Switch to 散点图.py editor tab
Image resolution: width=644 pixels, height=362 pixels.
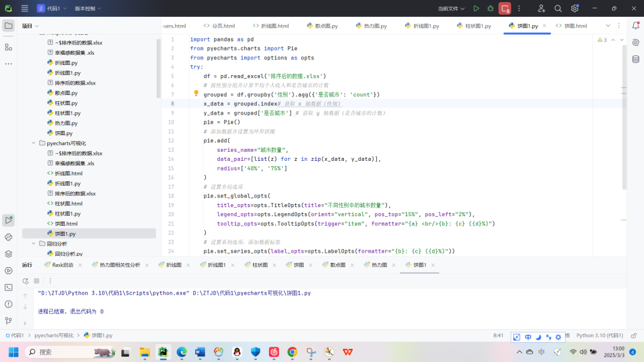(x=322, y=26)
